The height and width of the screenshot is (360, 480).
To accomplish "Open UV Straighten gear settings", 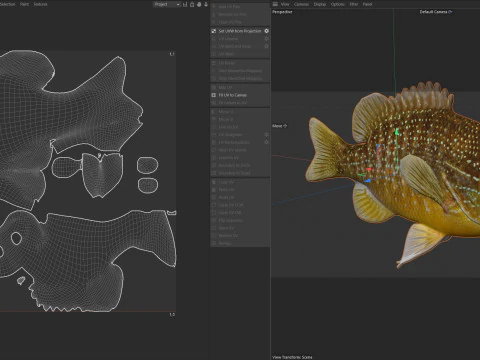I will (266, 135).
